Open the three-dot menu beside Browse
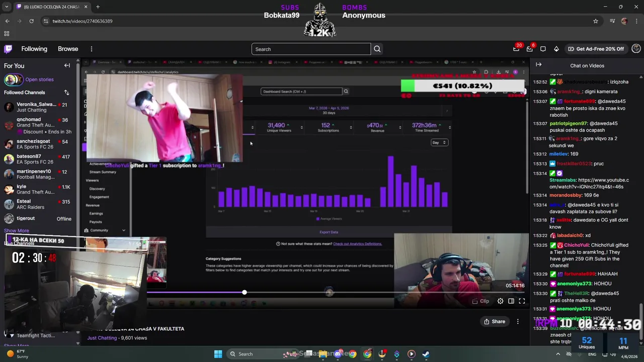The height and width of the screenshot is (362, 644). (91, 49)
